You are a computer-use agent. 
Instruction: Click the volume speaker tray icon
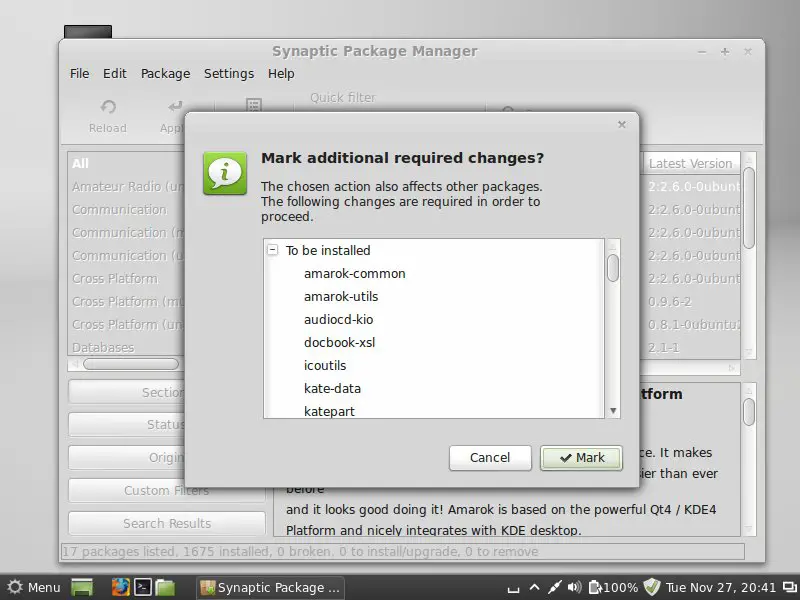pos(574,587)
